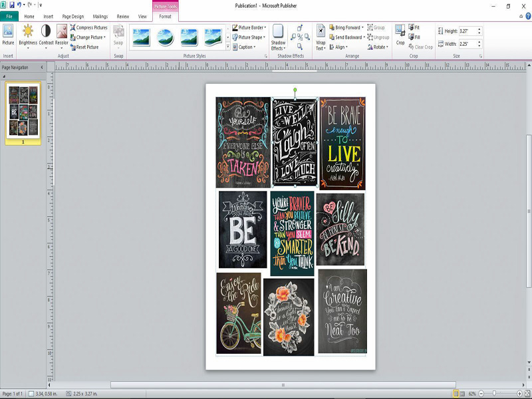This screenshot has width=532, height=399.
Task: Apply the first rectangular picture style
Action: 142,37
